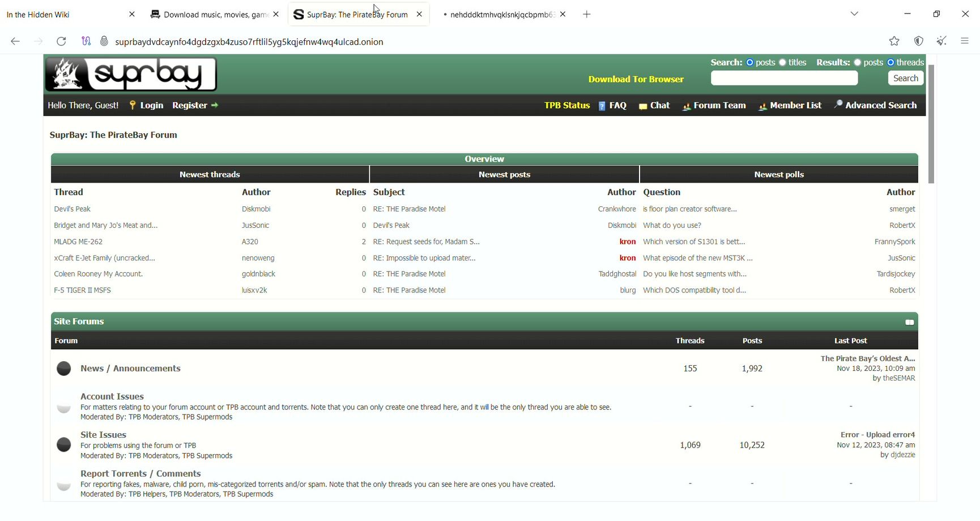Select Search posts radio button

[749, 62]
